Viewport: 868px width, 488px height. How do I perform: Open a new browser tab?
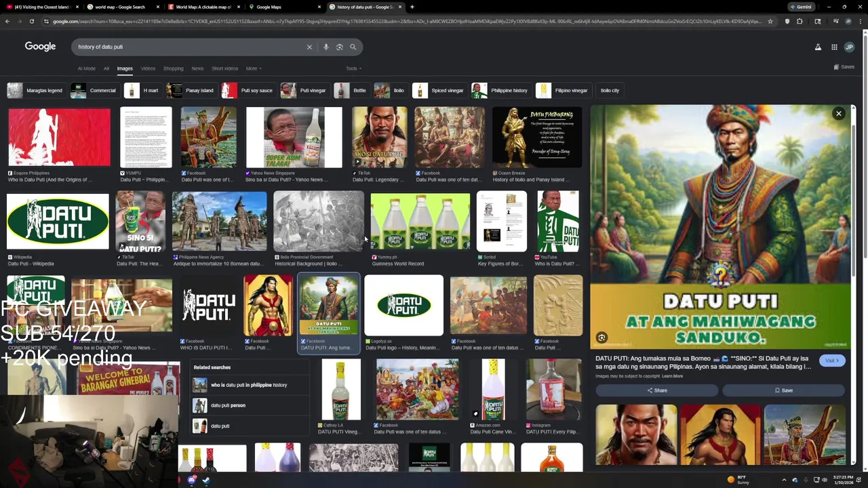click(412, 7)
